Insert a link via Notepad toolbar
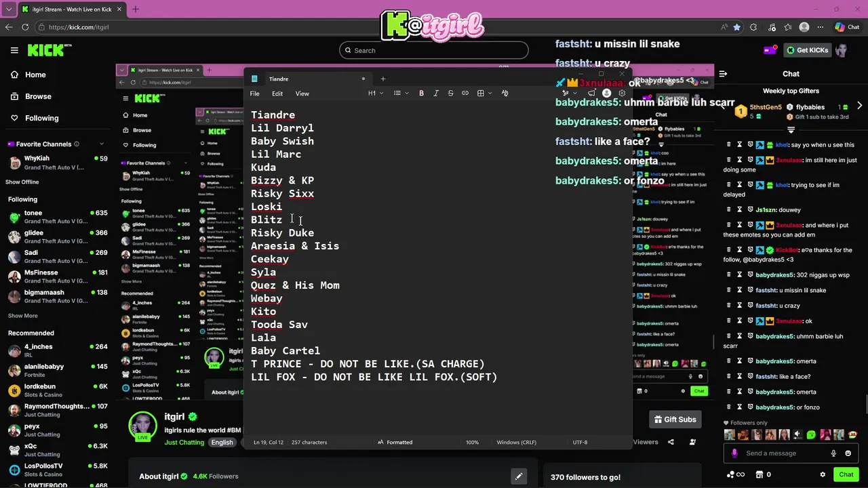The height and width of the screenshot is (488, 868). (x=465, y=94)
